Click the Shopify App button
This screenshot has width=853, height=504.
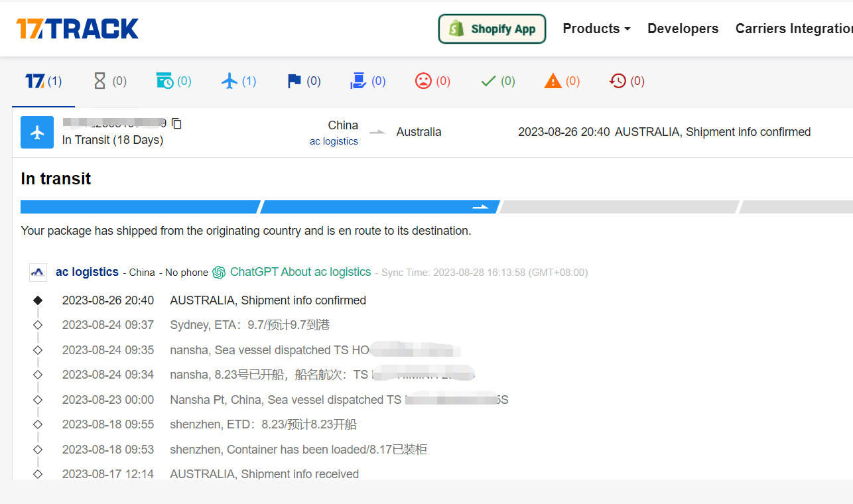pyautogui.click(x=492, y=29)
